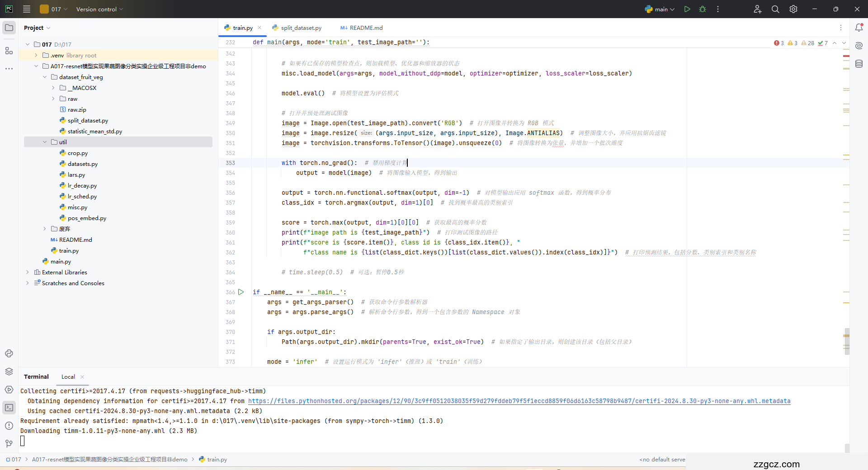Switch to the split_dataset.py tab
This screenshot has width=868, height=470.
click(x=301, y=28)
